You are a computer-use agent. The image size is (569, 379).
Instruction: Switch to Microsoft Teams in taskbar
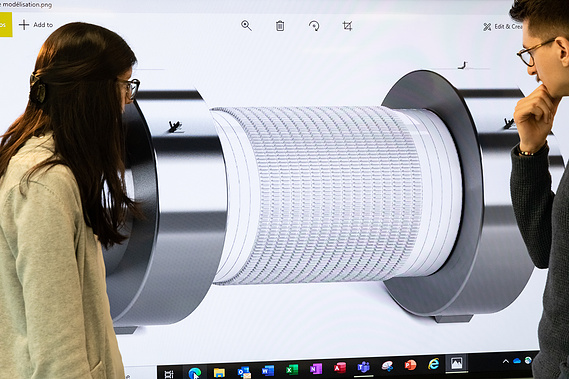[x=363, y=367]
